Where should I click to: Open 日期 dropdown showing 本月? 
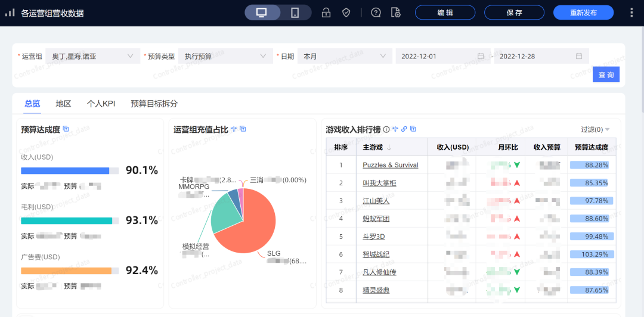tap(345, 56)
